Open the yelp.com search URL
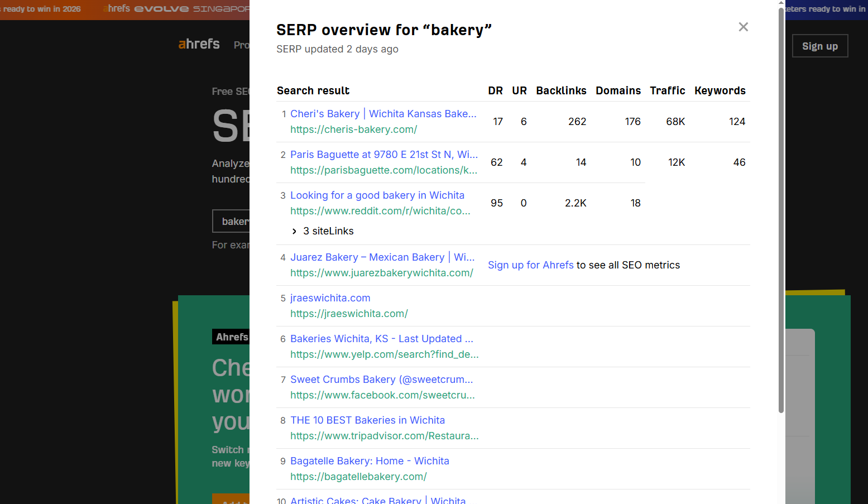Image resolution: width=868 pixels, height=504 pixels. tap(384, 354)
